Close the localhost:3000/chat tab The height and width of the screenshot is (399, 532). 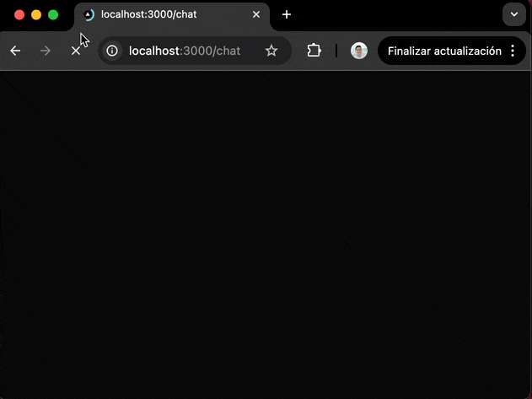256,14
